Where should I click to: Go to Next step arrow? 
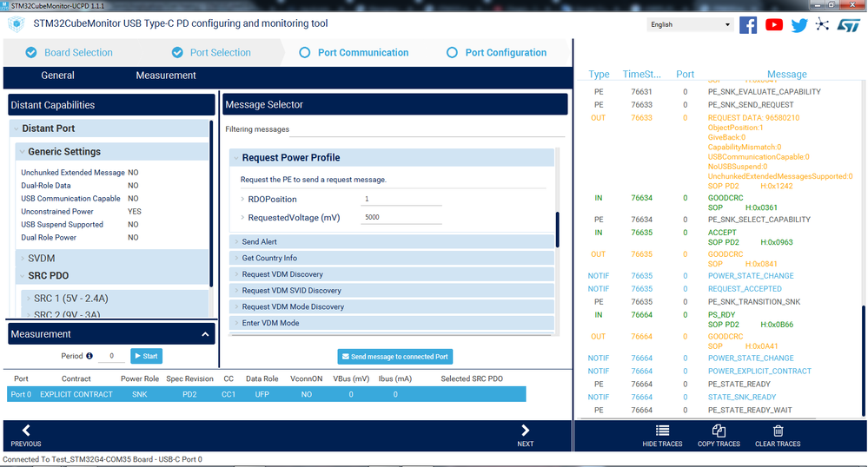(526, 431)
